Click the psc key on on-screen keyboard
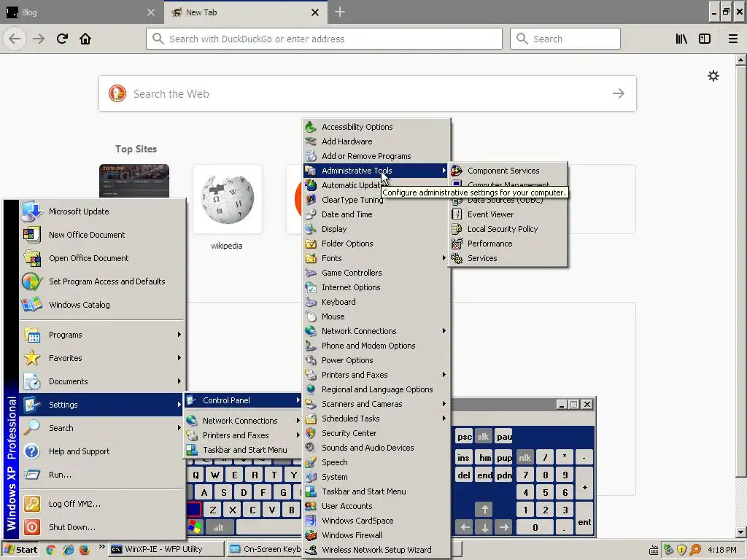 [x=464, y=437]
